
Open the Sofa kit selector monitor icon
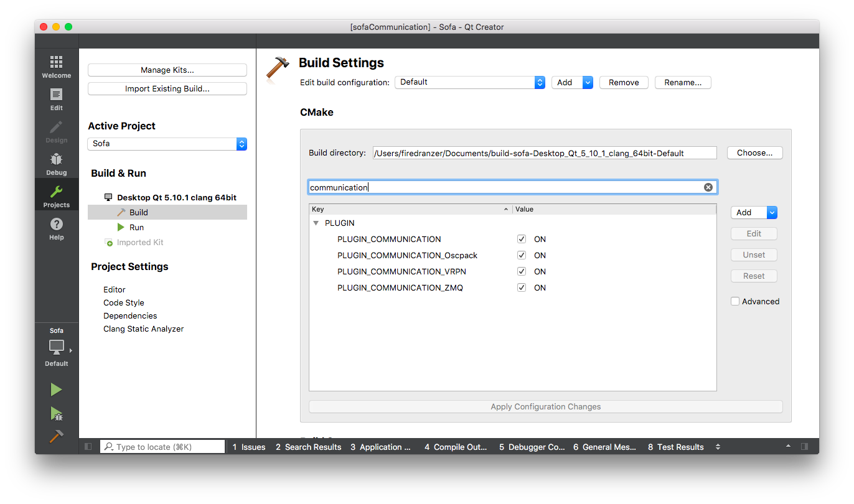[57, 347]
